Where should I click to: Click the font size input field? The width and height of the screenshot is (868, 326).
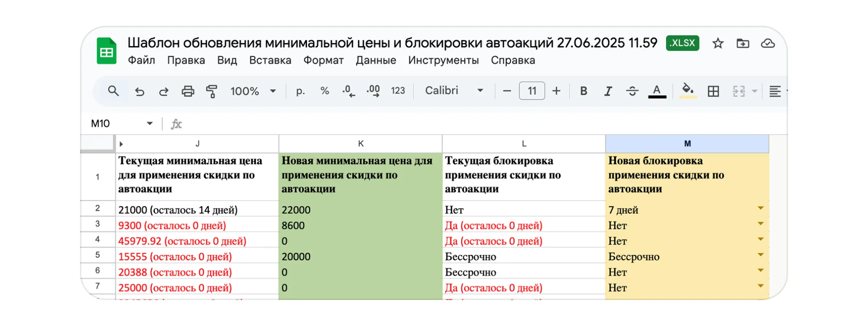coord(531,91)
